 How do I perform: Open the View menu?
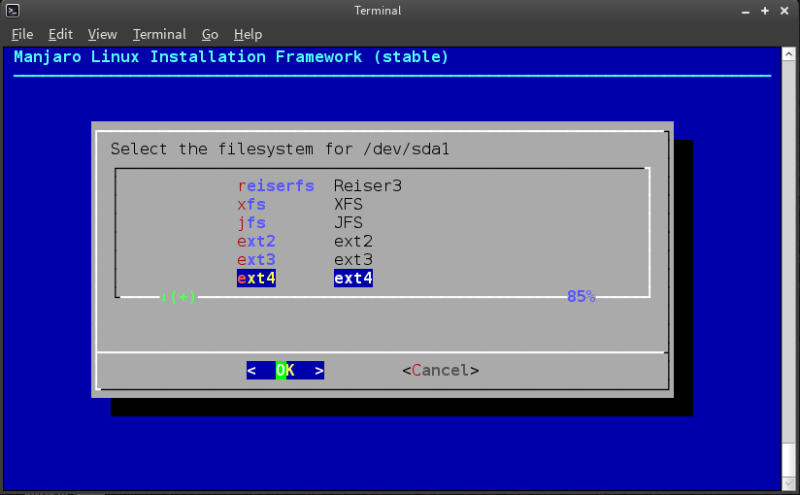coord(102,34)
